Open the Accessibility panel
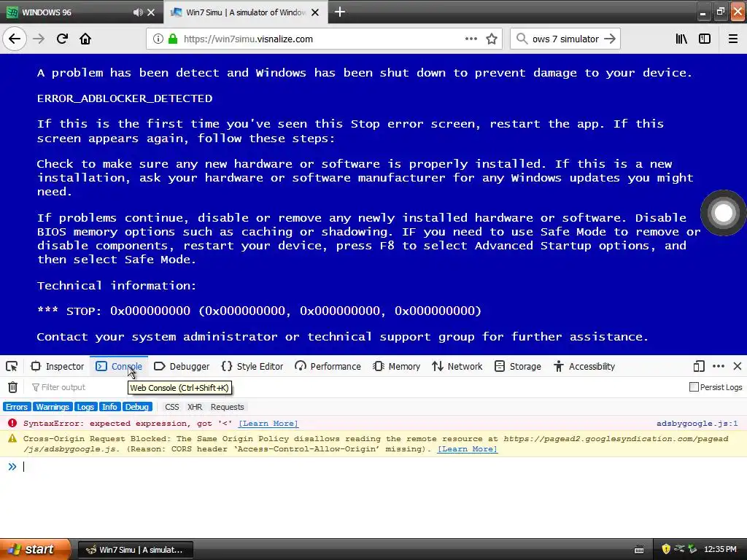 pyautogui.click(x=584, y=366)
